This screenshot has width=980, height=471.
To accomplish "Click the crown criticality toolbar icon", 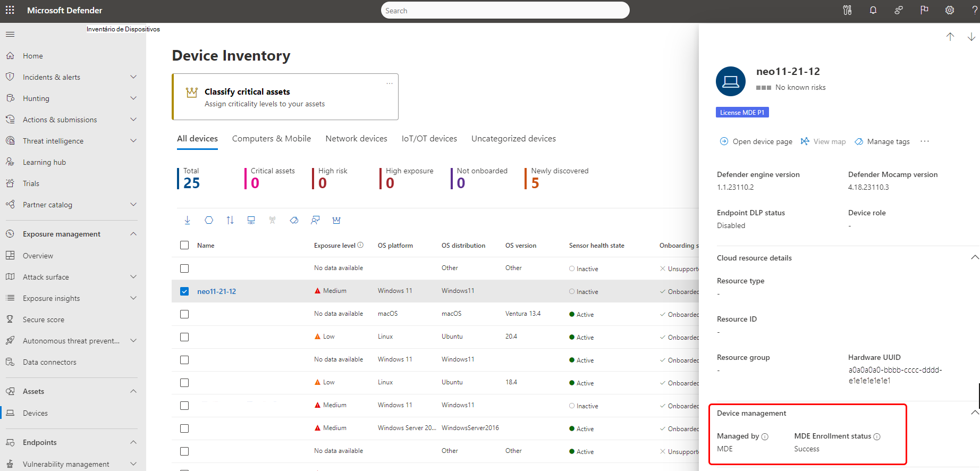I will 336,220.
